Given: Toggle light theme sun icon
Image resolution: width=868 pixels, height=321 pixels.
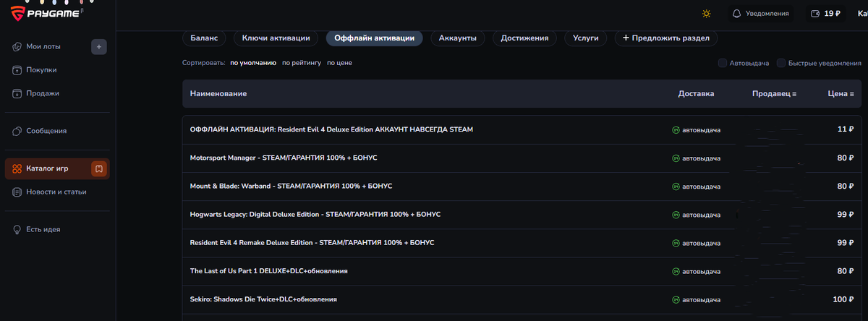Looking at the screenshot, I should (x=707, y=14).
